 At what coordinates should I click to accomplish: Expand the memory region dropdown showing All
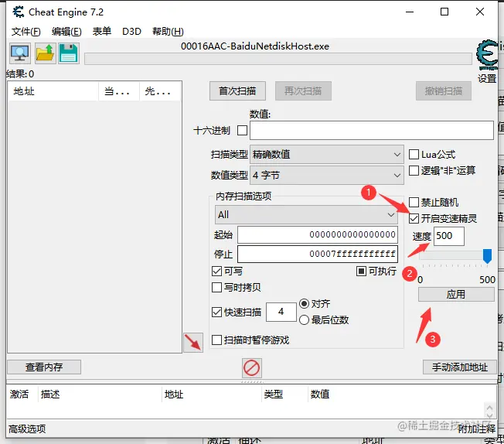pyautogui.click(x=306, y=214)
